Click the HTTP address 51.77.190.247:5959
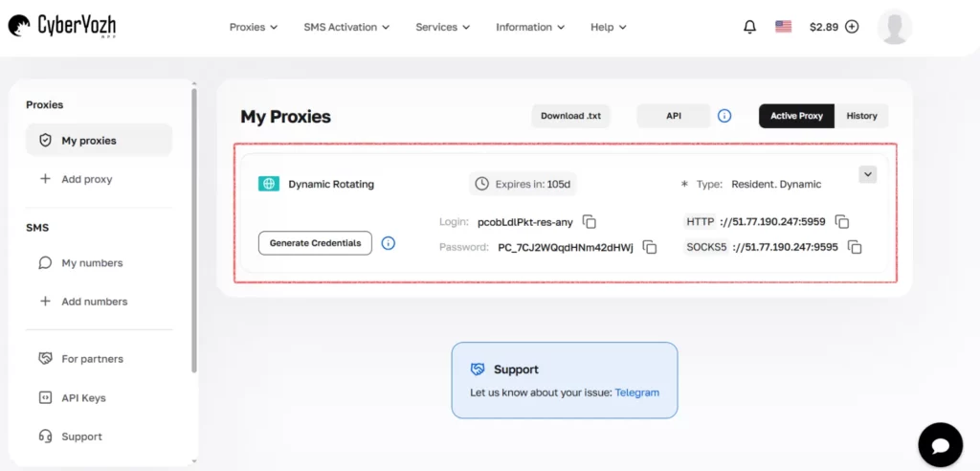 [772, 222]
